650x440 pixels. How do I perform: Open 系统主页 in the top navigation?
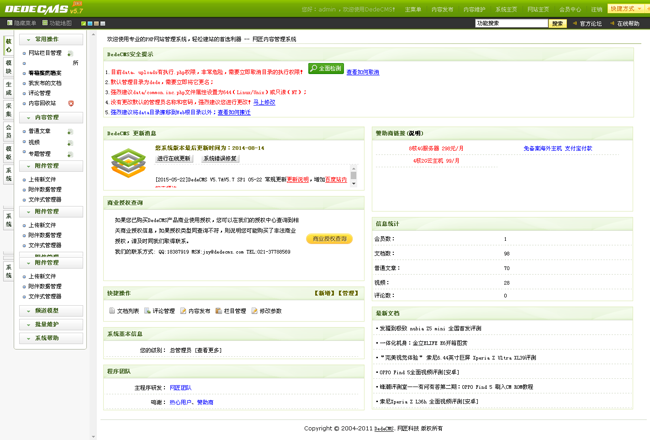[506, 9]
